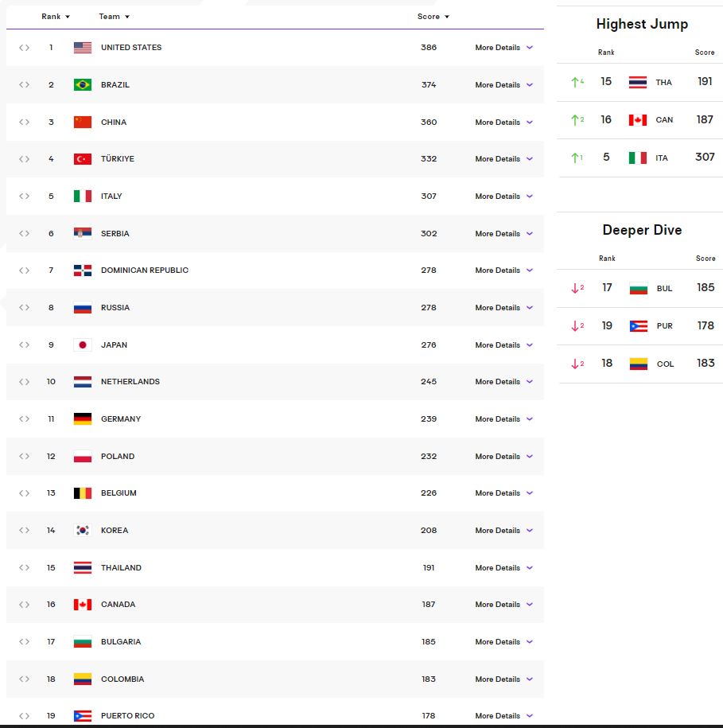Expand More Details for China
The image size is (723, 728).
(x=503, y=123)
